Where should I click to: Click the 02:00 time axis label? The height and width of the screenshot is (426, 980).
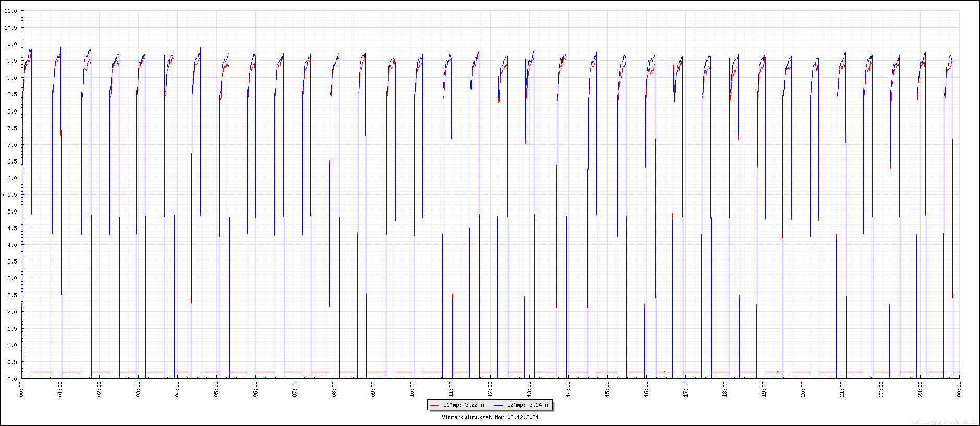pos(100,390)
